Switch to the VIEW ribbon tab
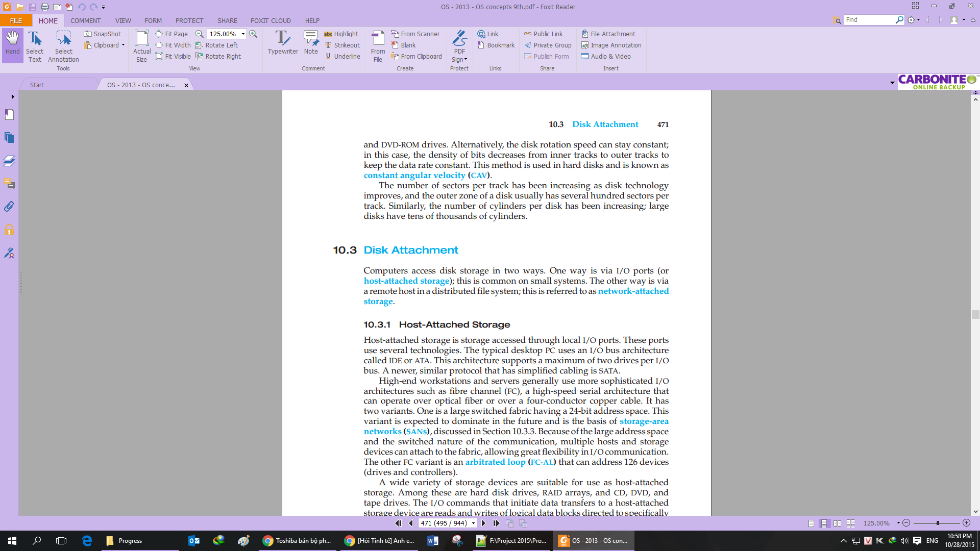 pyautogui.click(x=123, y=20)
